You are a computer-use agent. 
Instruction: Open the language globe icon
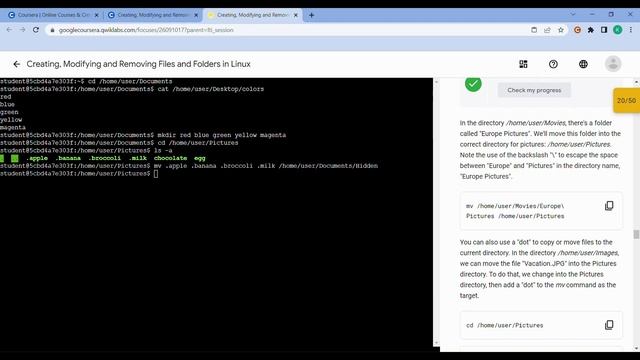(583, 64)
